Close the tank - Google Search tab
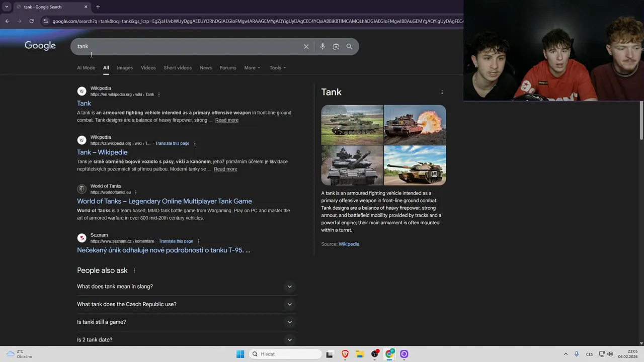The height and width of the screenshot is (362, 644). [x=86, y=7]
